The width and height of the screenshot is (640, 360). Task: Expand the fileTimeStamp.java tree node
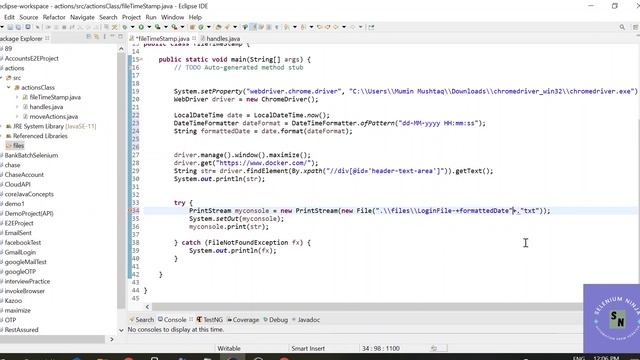click(17, 97)
